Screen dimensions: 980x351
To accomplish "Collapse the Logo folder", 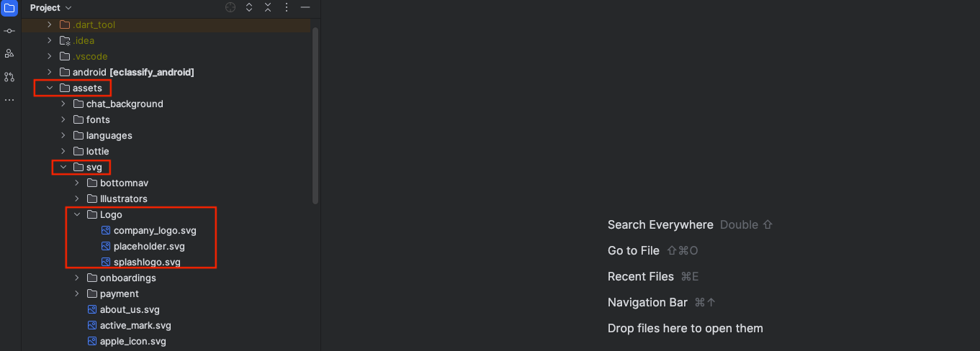I will (77, 214).
